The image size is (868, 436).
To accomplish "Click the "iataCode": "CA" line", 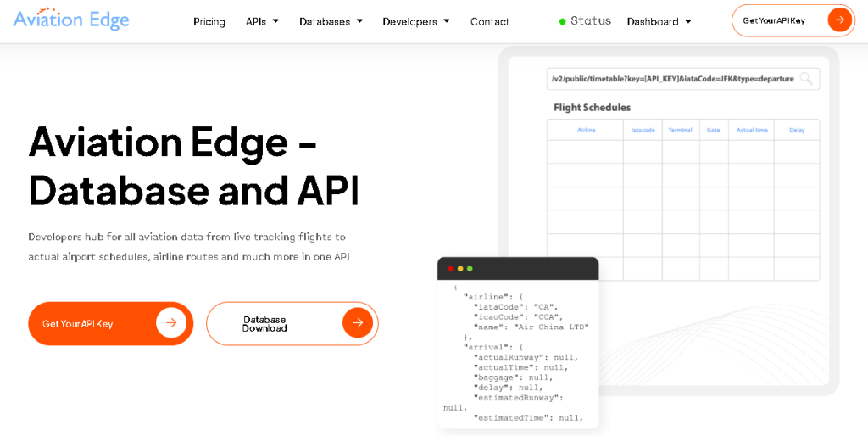I will tap(517, 307).
